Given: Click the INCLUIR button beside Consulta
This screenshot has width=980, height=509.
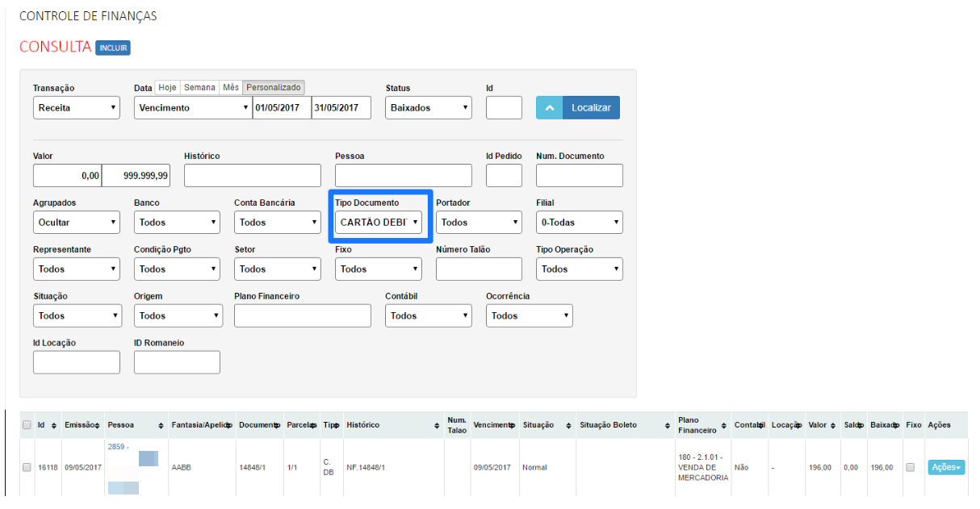Looking at the screenshot, I should pyautogui.click(x=113, y=48).
